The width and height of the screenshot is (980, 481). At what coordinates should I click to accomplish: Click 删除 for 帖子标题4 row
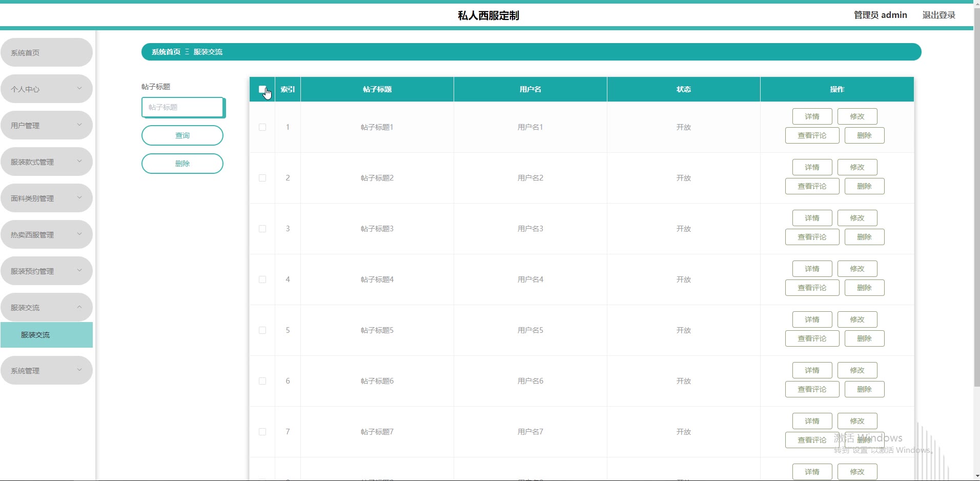tap(865, 288)
